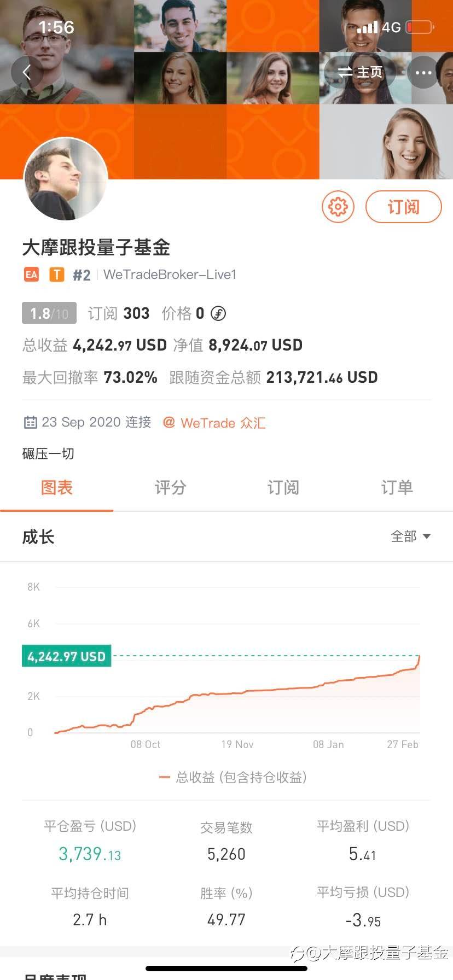Viewport: 453px width, 980px height.
Task: Tap the orange T badge icon
Action: click(57, 275)
